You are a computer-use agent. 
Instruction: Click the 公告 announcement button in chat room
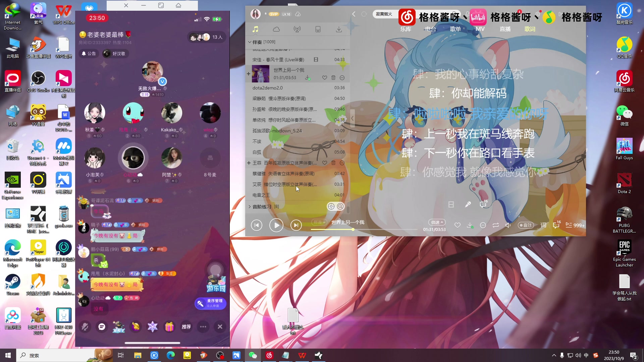89,54
